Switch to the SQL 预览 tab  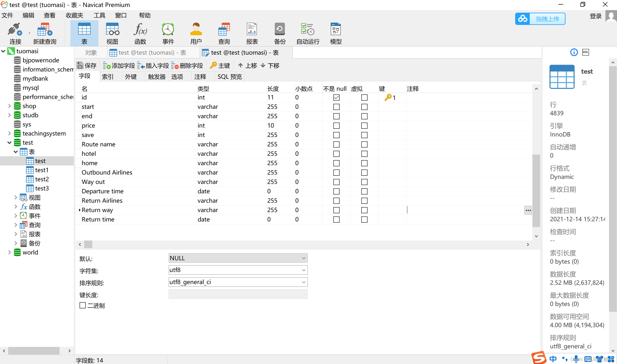pos(229,77)
